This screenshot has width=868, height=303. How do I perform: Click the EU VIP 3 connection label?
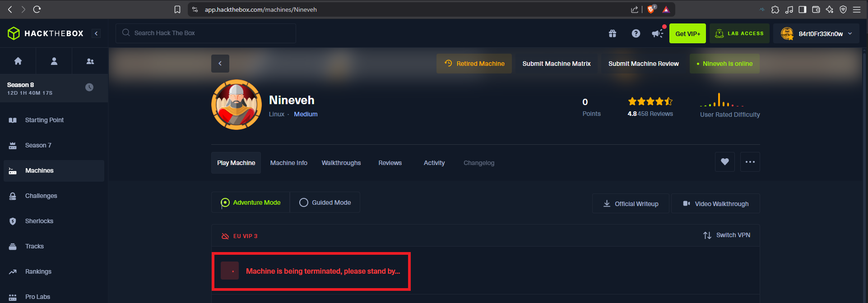tap(239, 236)
